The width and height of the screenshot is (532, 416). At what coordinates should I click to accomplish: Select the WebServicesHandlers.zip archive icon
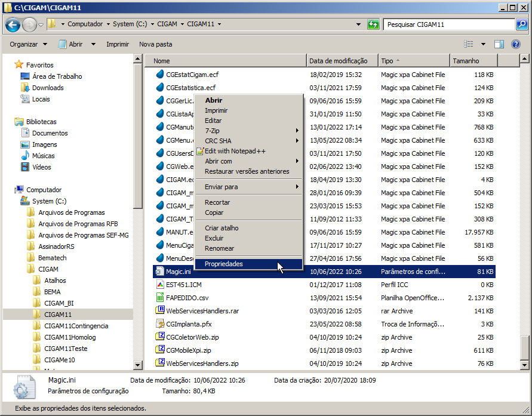(160, 363)
